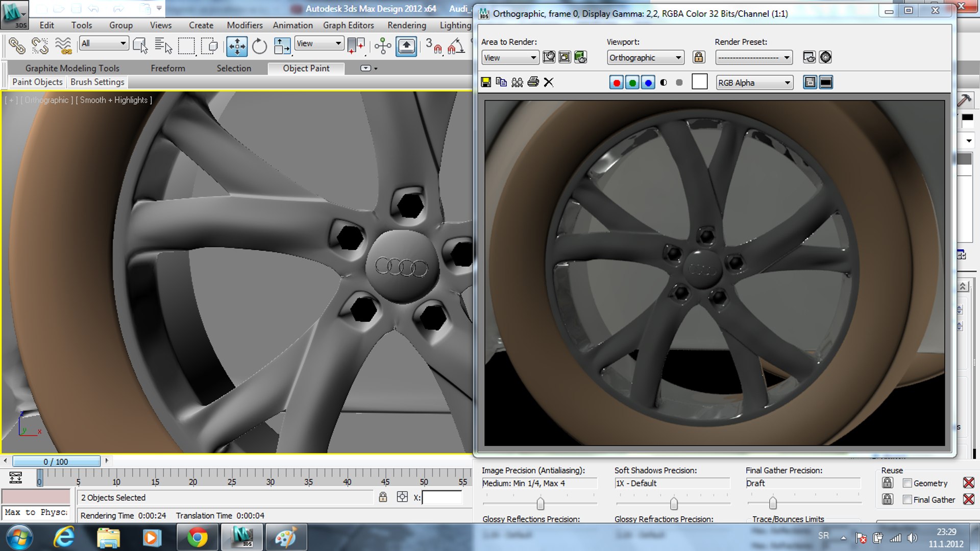The height and width of the screenshot is (551, 980).
Task: Copy the rendered image to clipboard
Action: pos(501,82)
